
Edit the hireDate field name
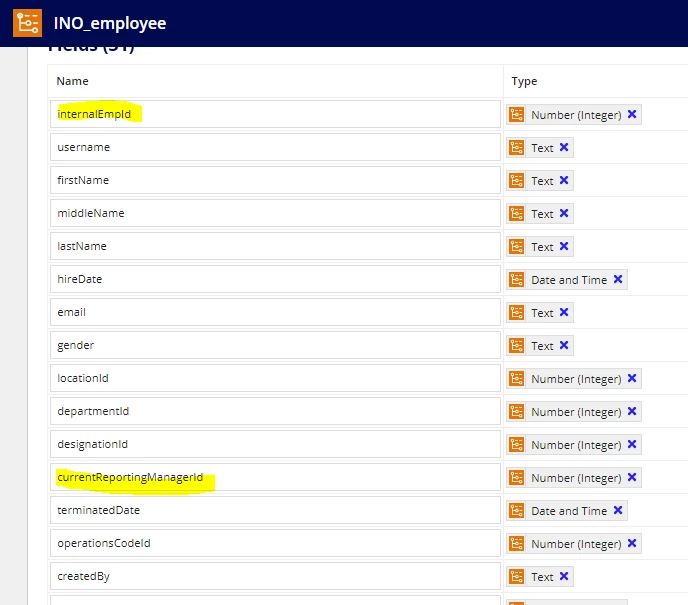(275, 279)
